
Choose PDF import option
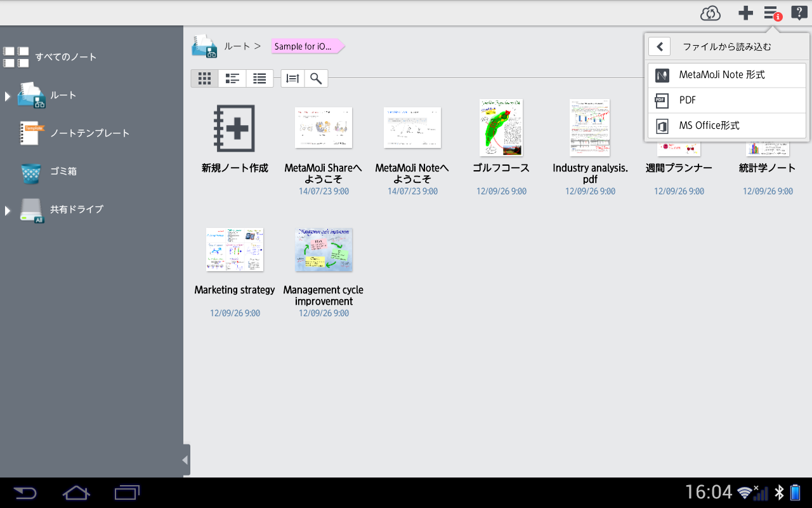click(727, 100)
